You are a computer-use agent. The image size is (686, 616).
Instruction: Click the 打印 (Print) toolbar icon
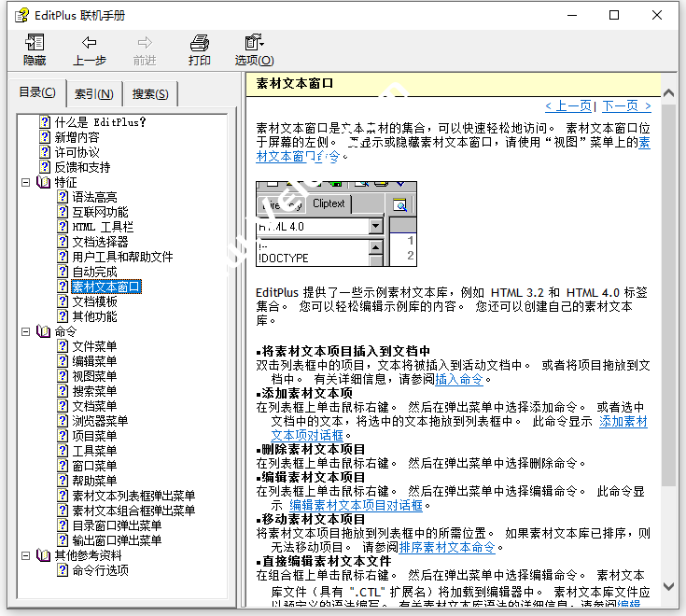click(199, 43)
